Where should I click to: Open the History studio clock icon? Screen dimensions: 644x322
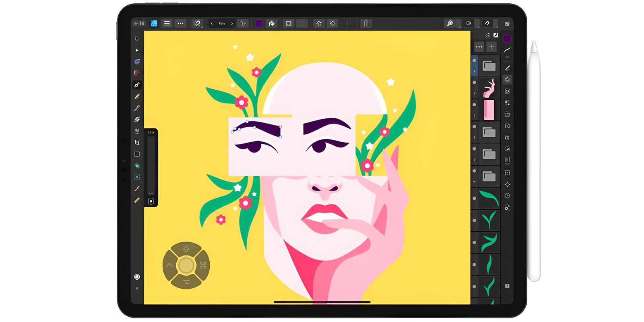[507, 196]
